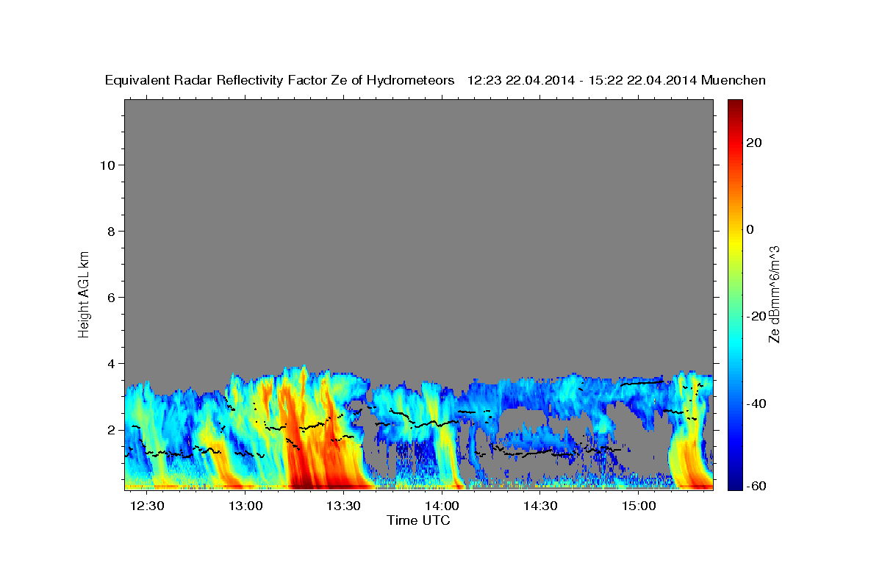The width and height of the screenshot is (882, 588).
Task: Click the 'Ze dBmm^6/m^3' colorbar label
Action: pos(774,294)
